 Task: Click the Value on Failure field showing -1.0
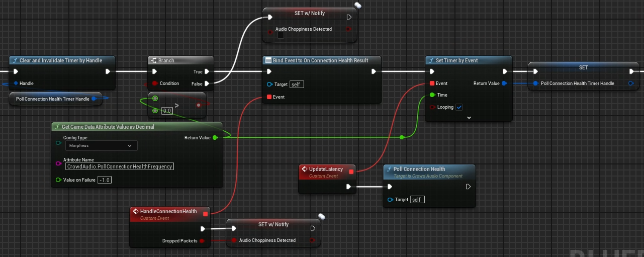pos(105,180)
